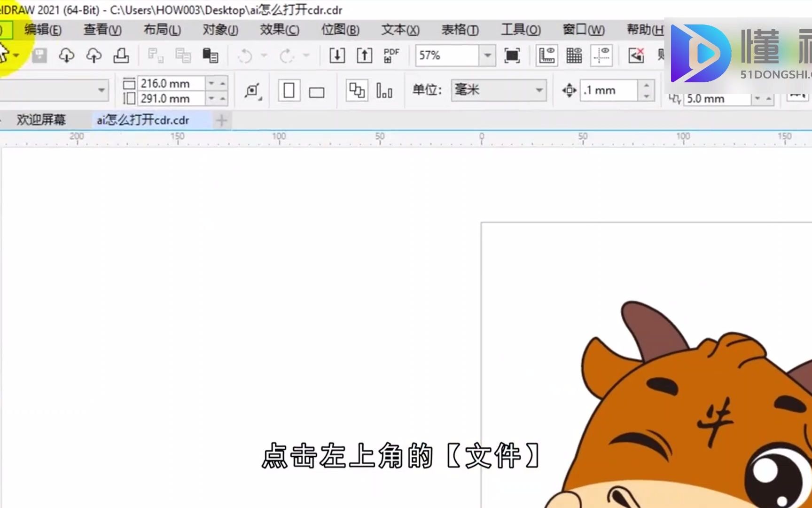Viewport: 812px width, 508px height.
Task: Click the Copy icon
Action: coord(183,56)
